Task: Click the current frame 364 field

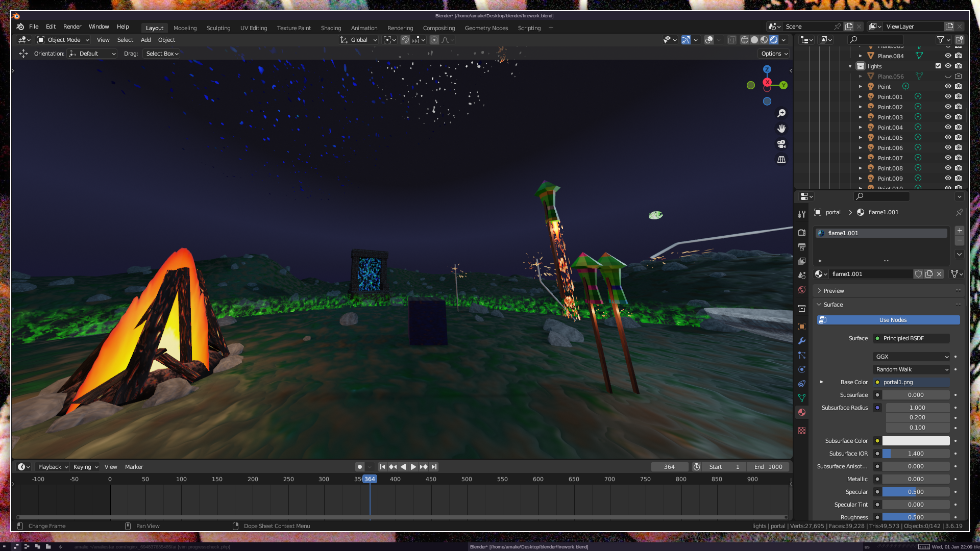Action: [669, 467]
